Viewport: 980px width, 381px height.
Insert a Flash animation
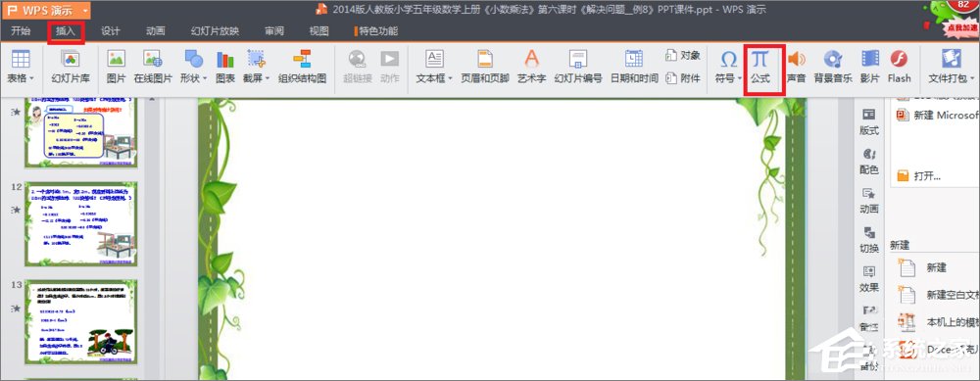coord(899,67)
